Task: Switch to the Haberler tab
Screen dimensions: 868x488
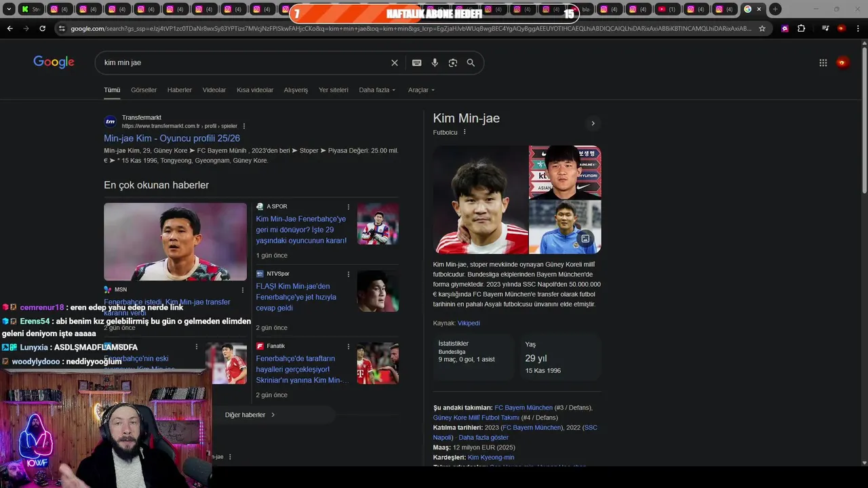Action: coord(180,90)
